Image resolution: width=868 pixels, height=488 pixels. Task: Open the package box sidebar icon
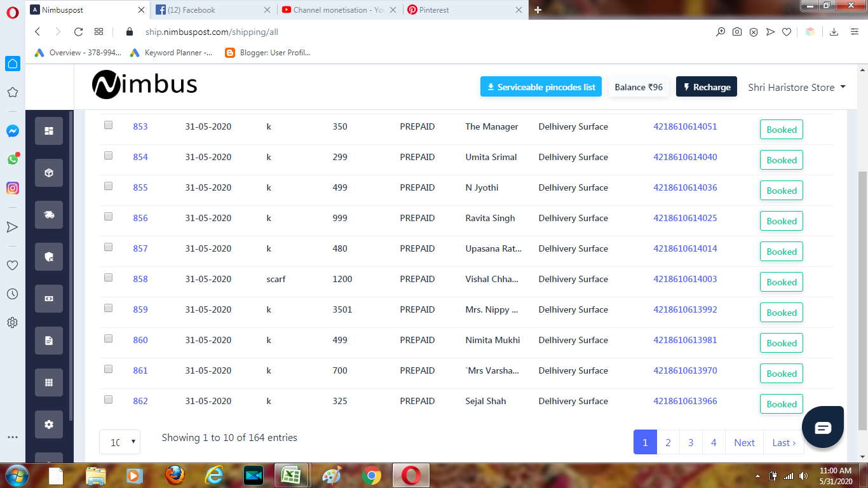49,173
